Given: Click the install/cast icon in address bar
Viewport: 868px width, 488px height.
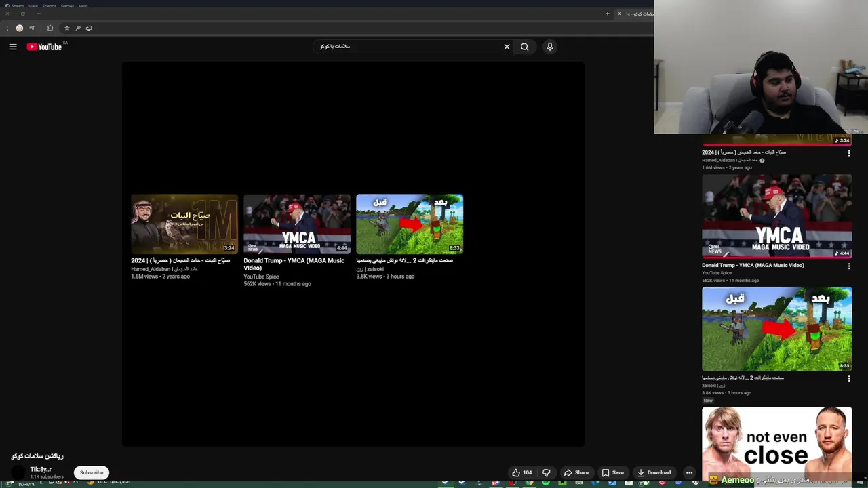Looking at the screenshot, I should [x=89, y=28].
